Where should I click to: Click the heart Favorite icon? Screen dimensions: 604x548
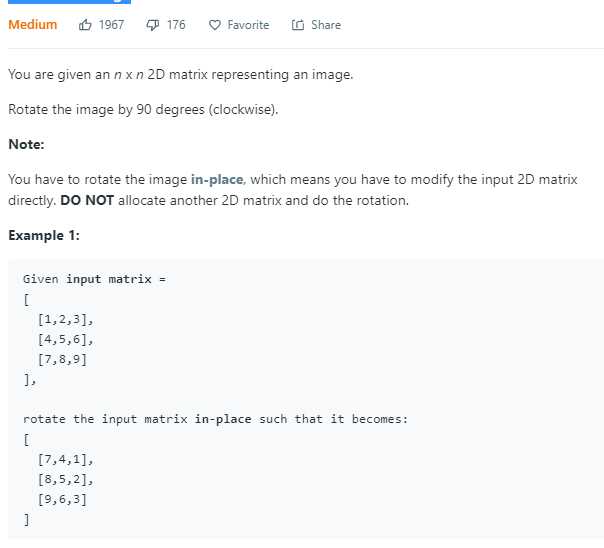click(x=215, y=25)
